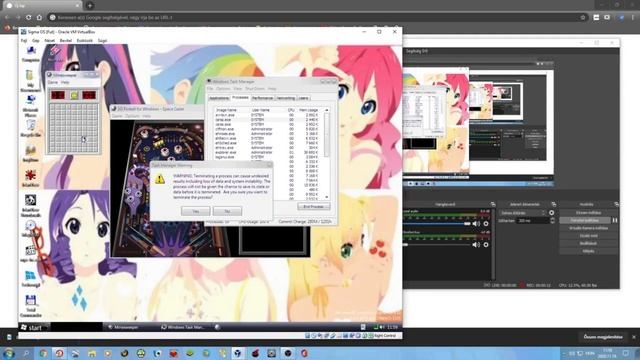Open the Game menu in Minesweeper
Image resolution: width=640 pixels, height=360 pixels.
(53, 82)
